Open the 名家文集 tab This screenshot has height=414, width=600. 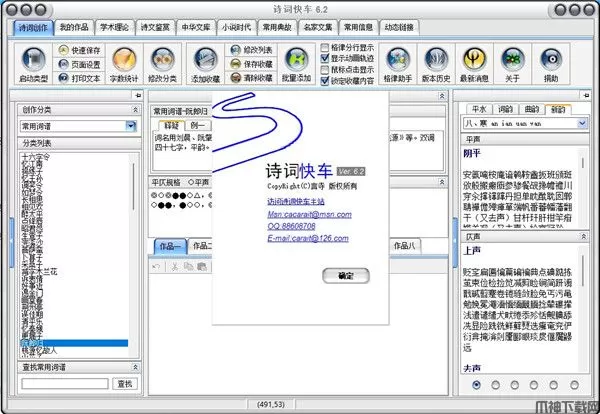(x=318, y=27)
